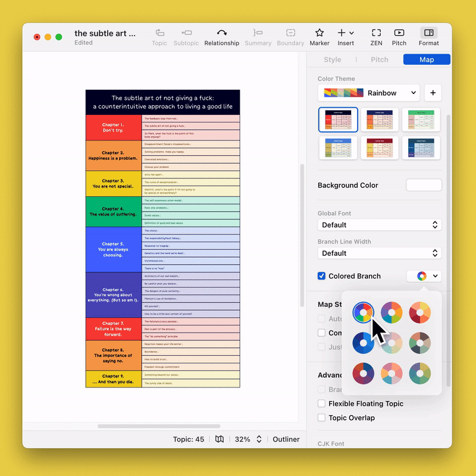Select the dark red-header theme thumbnail

[380, 148]
